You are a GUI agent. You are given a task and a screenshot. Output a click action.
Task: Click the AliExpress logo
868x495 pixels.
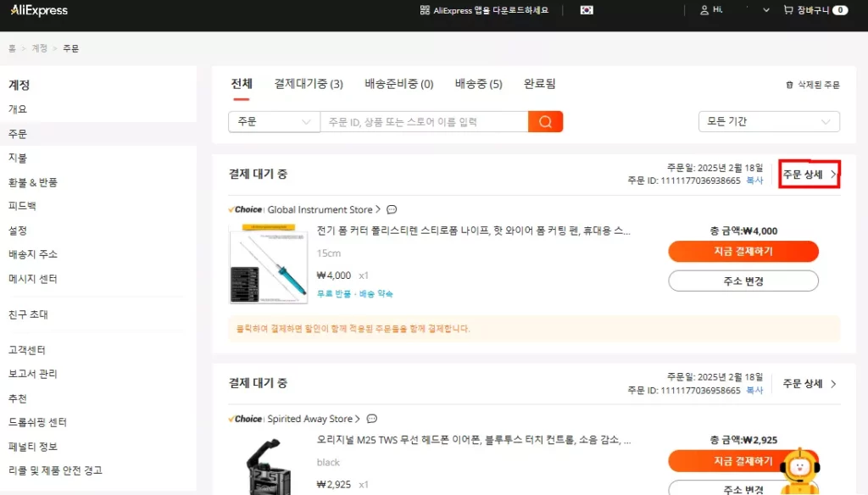38,10
